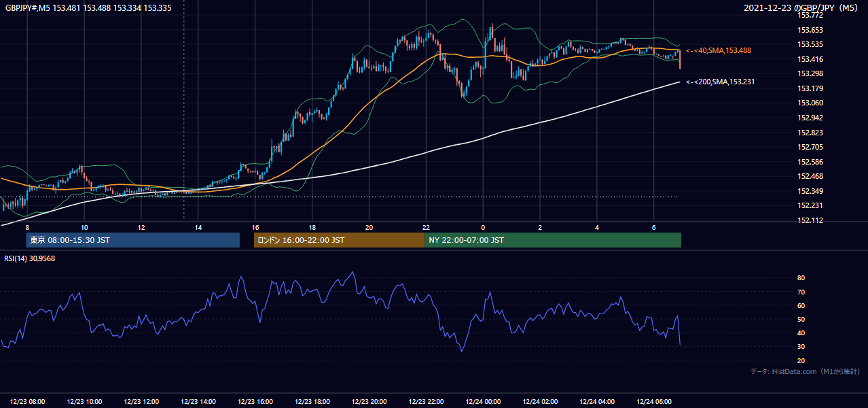Click the bottom time label 12/23 10:00
The height and width of the screenshot is (408, 868).
[84, 402]
